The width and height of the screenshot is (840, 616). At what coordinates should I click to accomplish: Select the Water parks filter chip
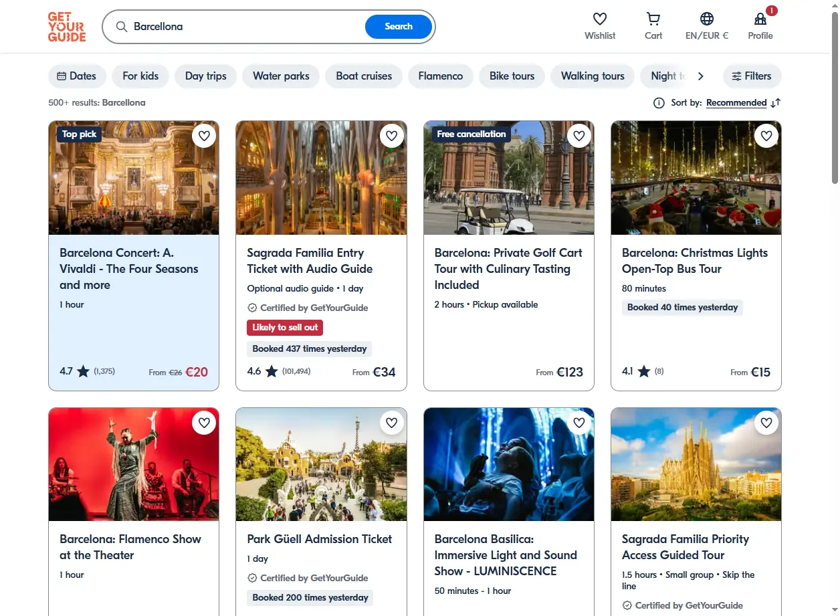click(281, 76)
